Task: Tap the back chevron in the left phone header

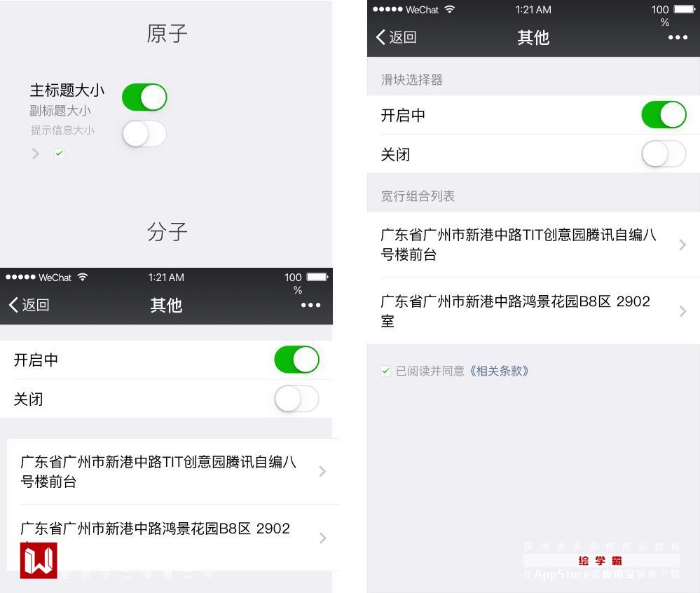Action: (13, 305)
